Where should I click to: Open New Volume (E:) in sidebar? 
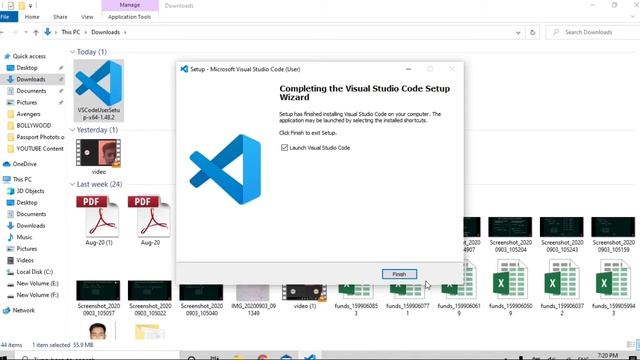(x=37, y=283)
